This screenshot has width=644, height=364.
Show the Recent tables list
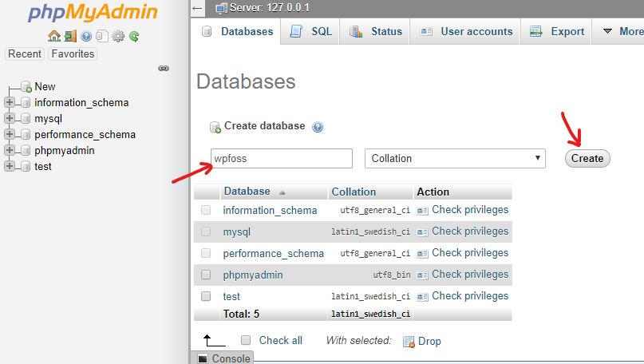pos(25,53)
